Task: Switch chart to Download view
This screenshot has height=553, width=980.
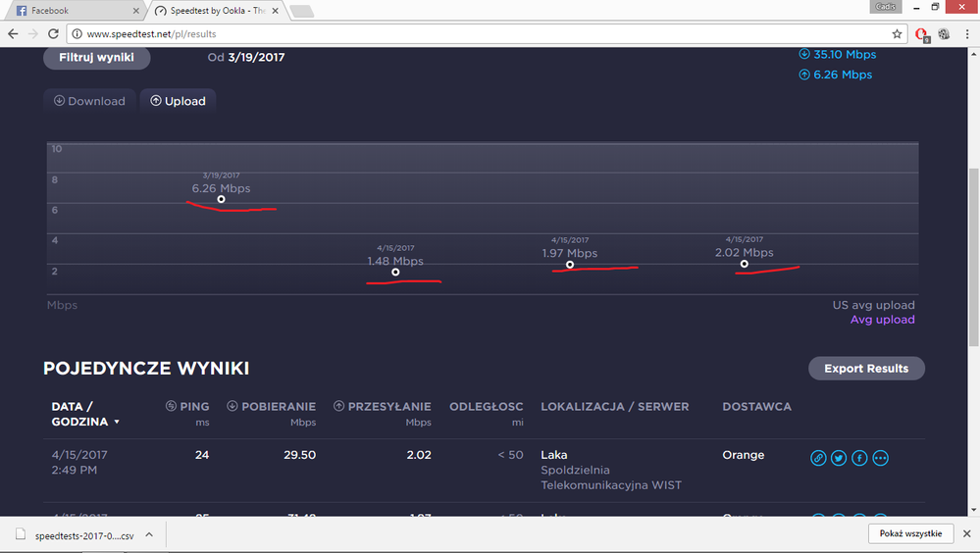Action: click(89, 101)
